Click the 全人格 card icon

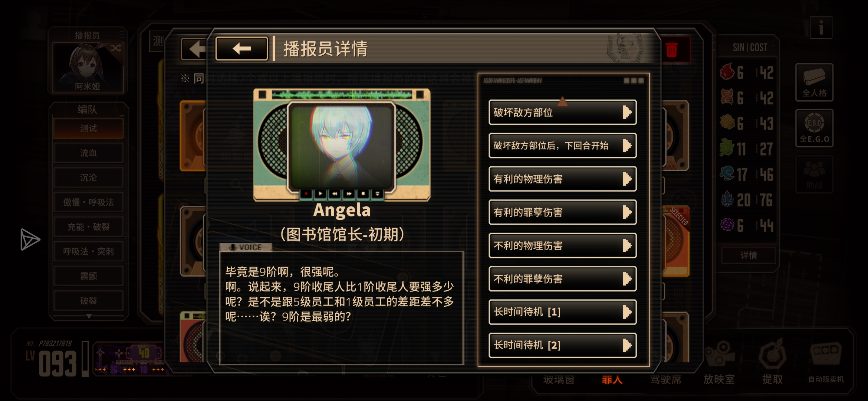[x=814, y=82]
